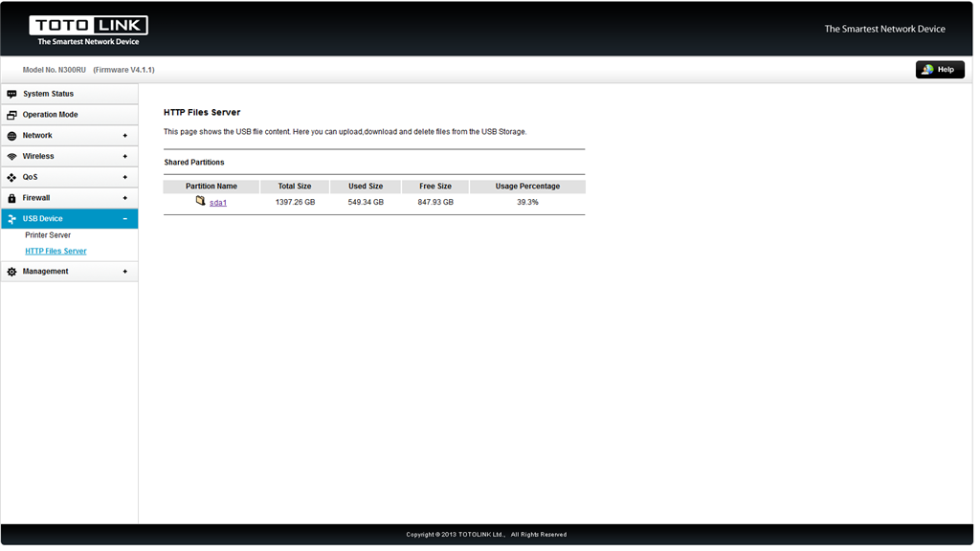The height and width of the screenshot is (551, 980).
Task: Click the Free Size column header
Action: point(435,187)
